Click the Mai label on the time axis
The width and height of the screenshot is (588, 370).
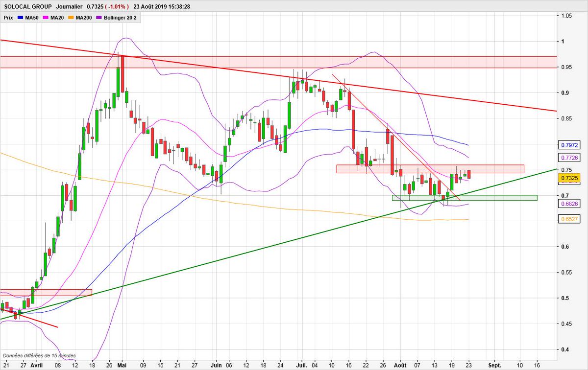point(122,365)
